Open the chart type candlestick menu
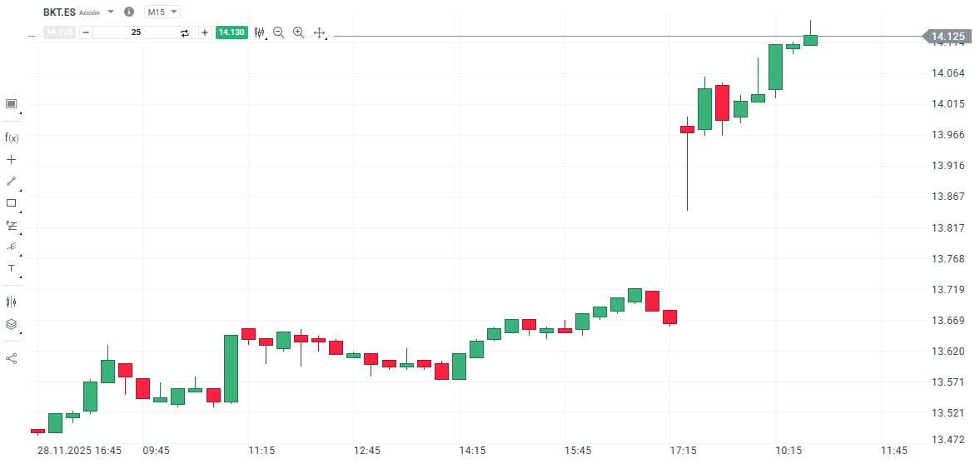The width and height of the screenshot is (980, 464). pos(259,32)
